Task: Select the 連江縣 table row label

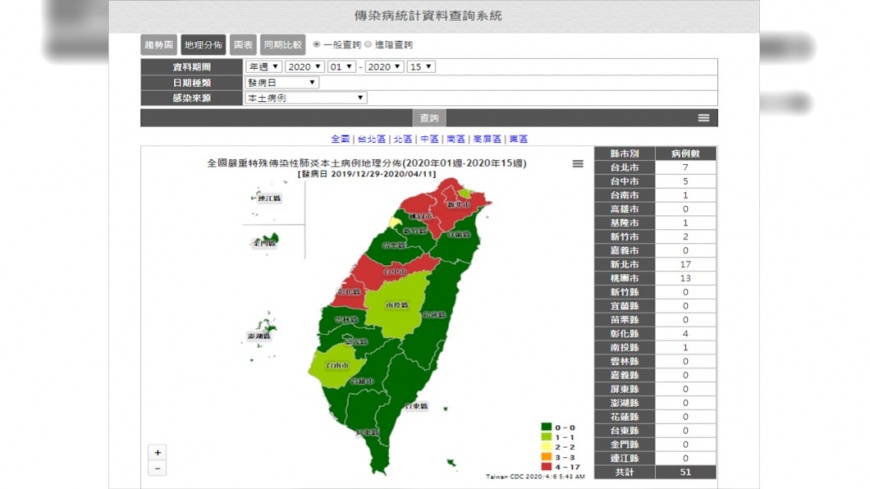Action: [625, 458]
